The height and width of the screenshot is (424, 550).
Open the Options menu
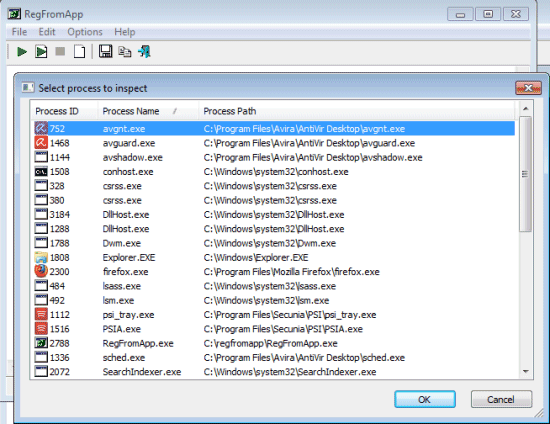[x=85, y=32]
